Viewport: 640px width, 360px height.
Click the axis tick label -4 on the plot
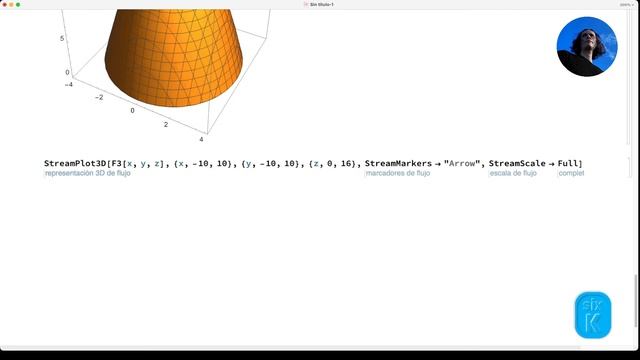69,84
